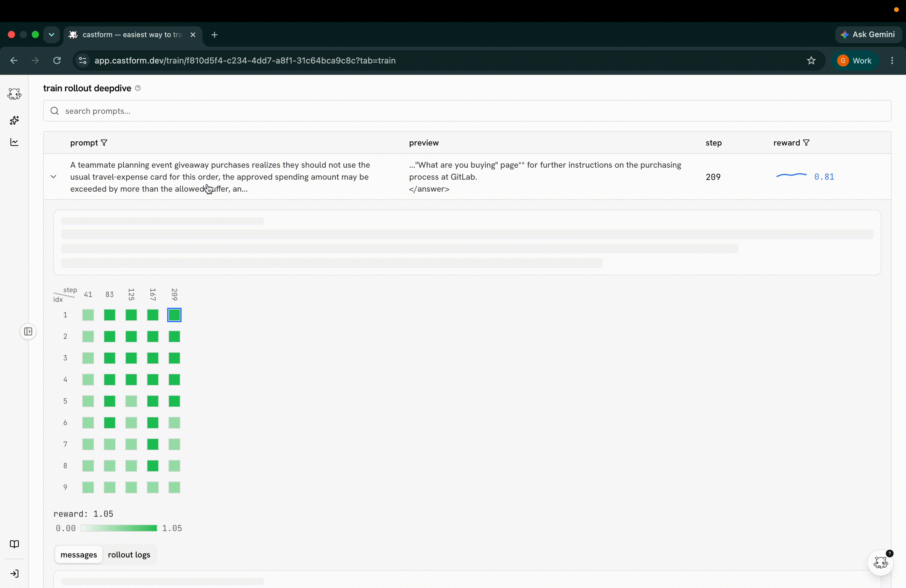Open the castform help mascot chat bubble
Screen dimensions: 906x588
(880, 562)
